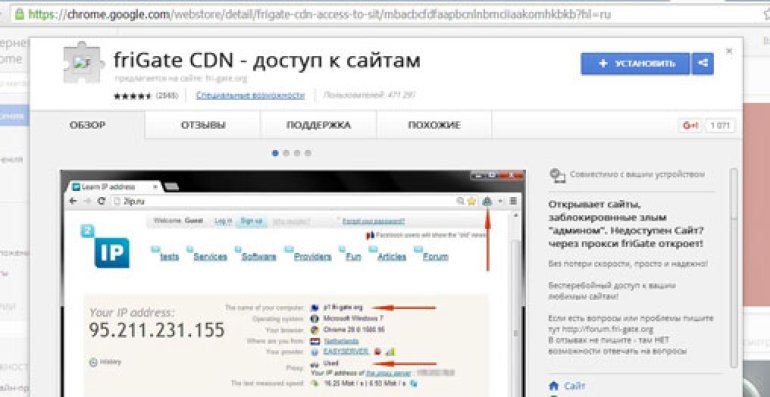Click the forum.fri-gate.org address in description
Image resolution: width=770 pixels, height=397 pixels.
(608, 329)
